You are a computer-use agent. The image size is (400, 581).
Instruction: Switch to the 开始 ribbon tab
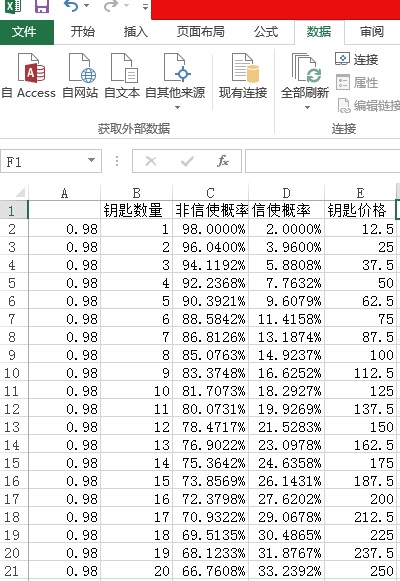[83, 32]
